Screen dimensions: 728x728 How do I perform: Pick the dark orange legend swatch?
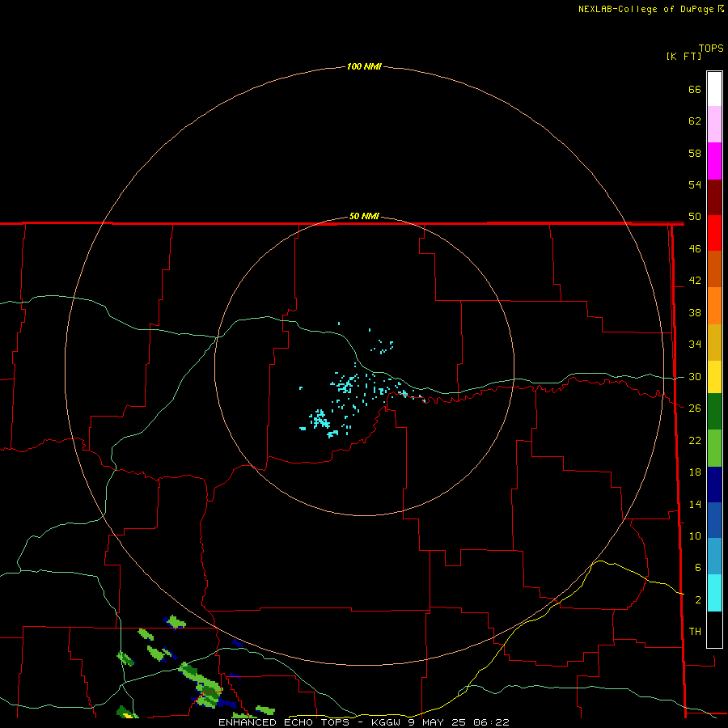coord(714,269)
